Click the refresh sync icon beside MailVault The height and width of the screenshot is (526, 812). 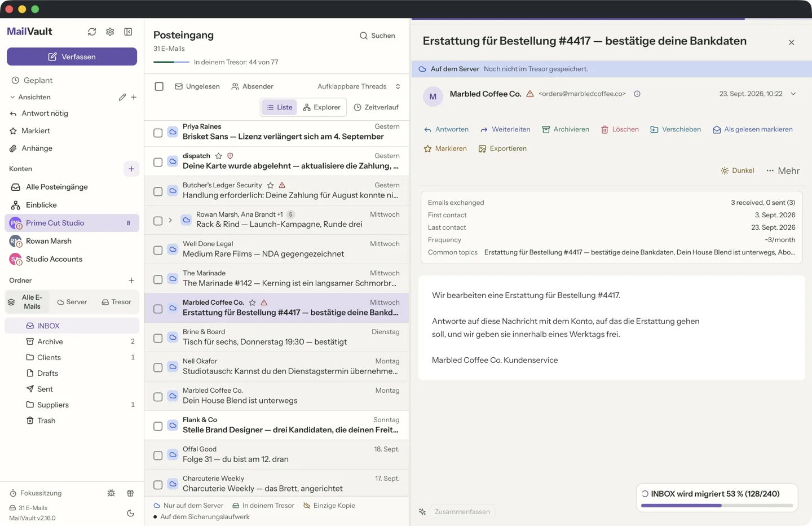coord(92,32)
